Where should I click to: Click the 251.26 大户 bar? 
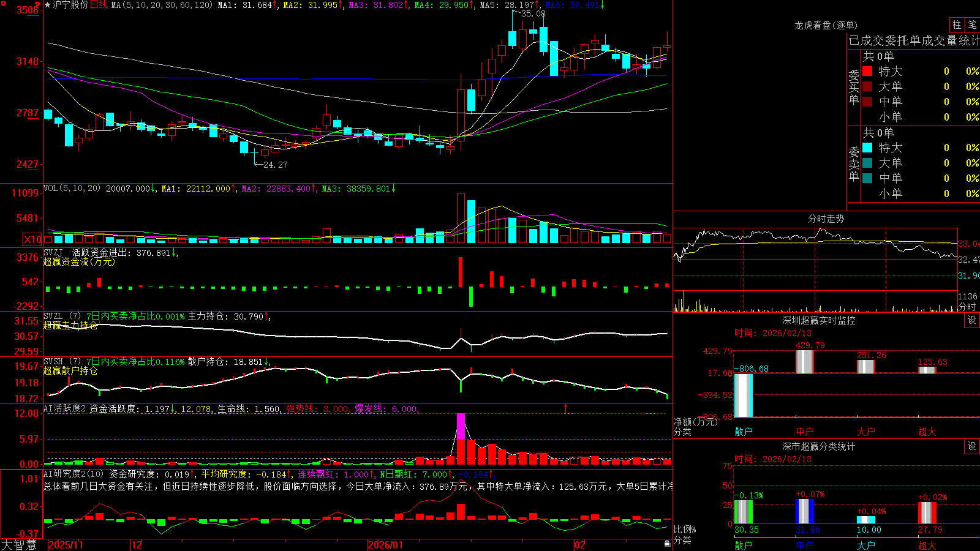(866, 367)
